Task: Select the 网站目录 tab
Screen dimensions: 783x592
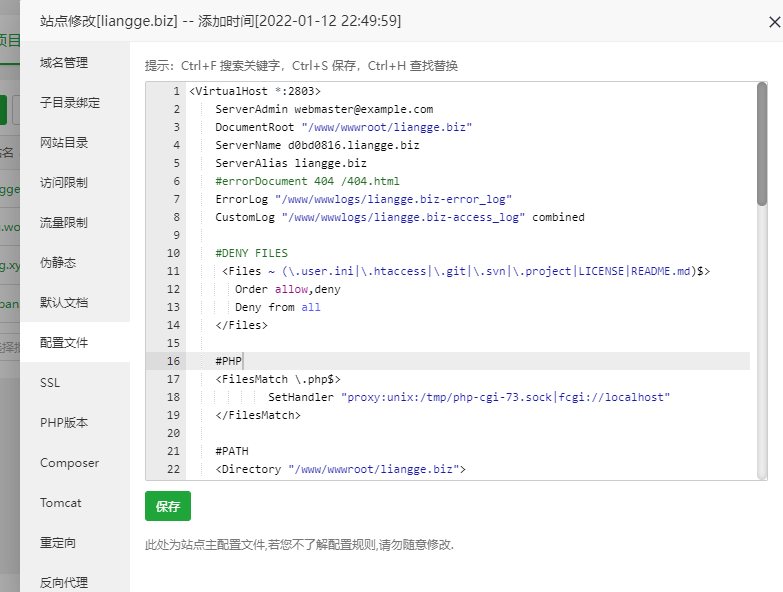Action: [x=64, y=142]
